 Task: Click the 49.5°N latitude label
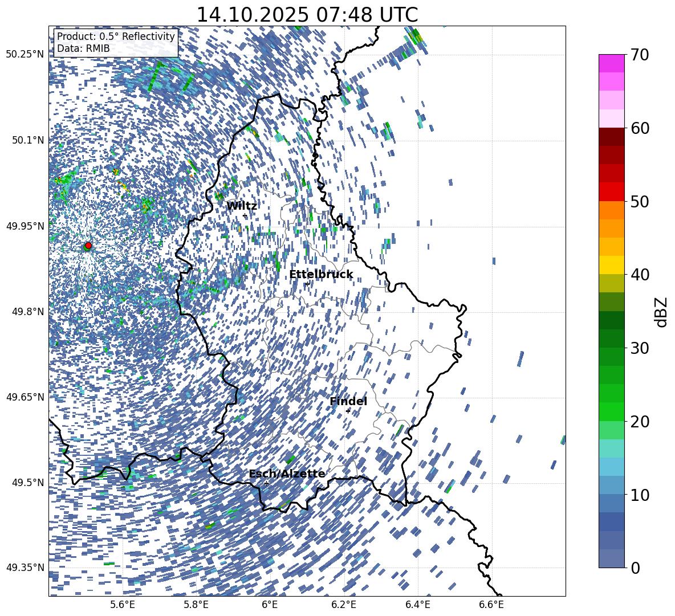coord(27,482)
